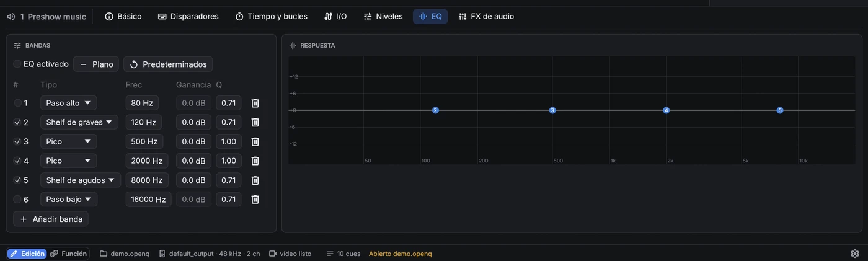Click band 1 Q value 0.71 field
This screenshot has width=868, height=261.
229,103
